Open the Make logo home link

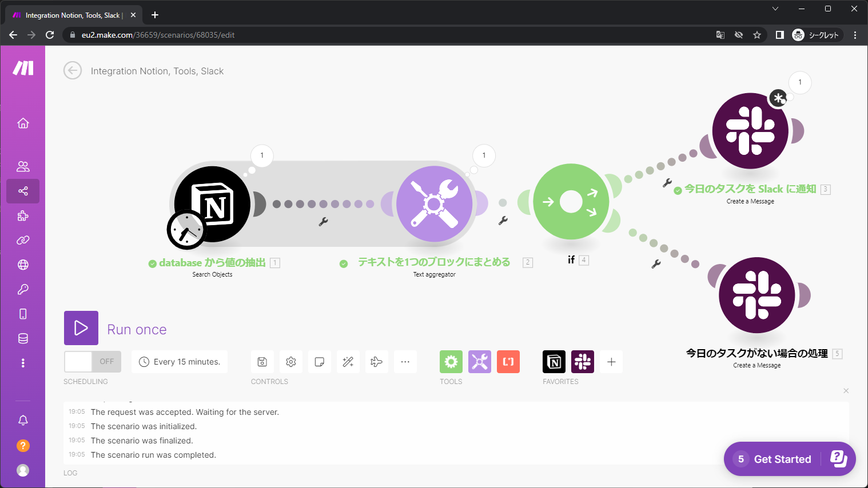coord(23,68)
